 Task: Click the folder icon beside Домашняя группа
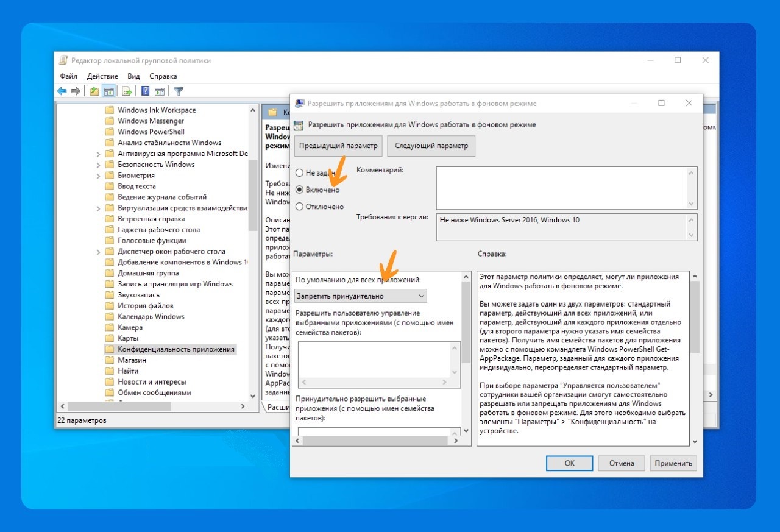click(110, 273)
